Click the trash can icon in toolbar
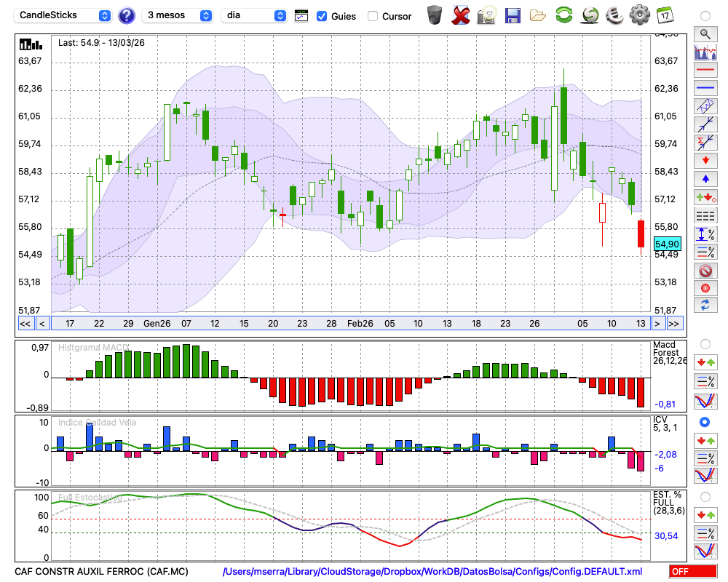Viewport: 728px width, 582px height. click(x=435, y=15)
